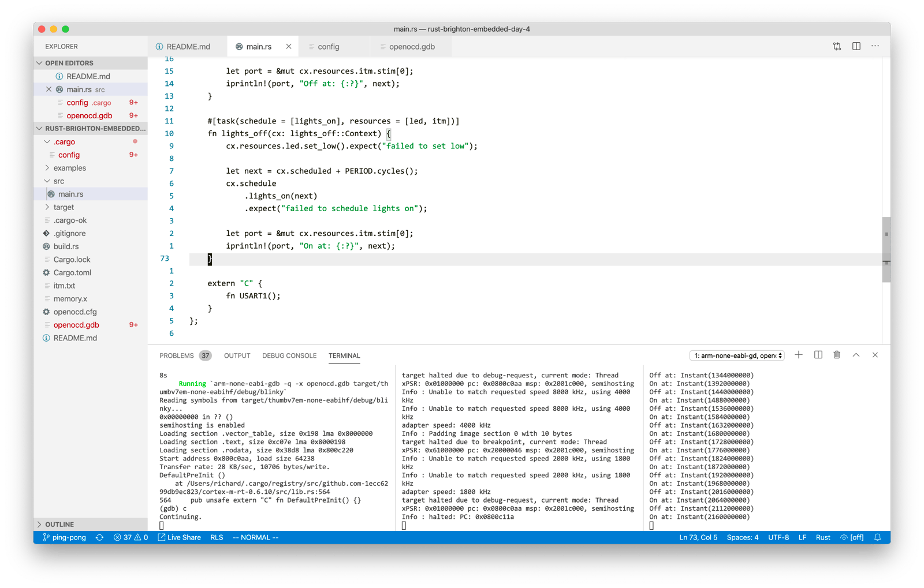Viewport: 924px width, 588px height.
Task: Change end of line sequence LF
Action: [x=802, y=537]
